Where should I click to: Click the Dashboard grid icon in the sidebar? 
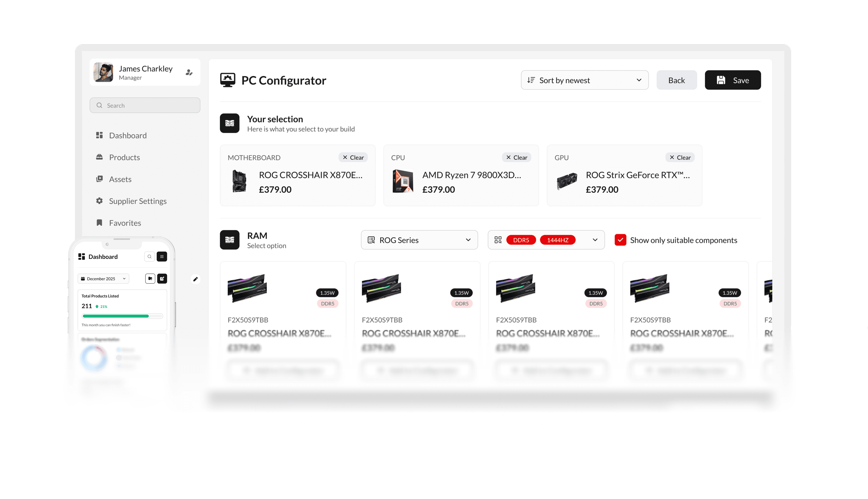tap(99, 135)
